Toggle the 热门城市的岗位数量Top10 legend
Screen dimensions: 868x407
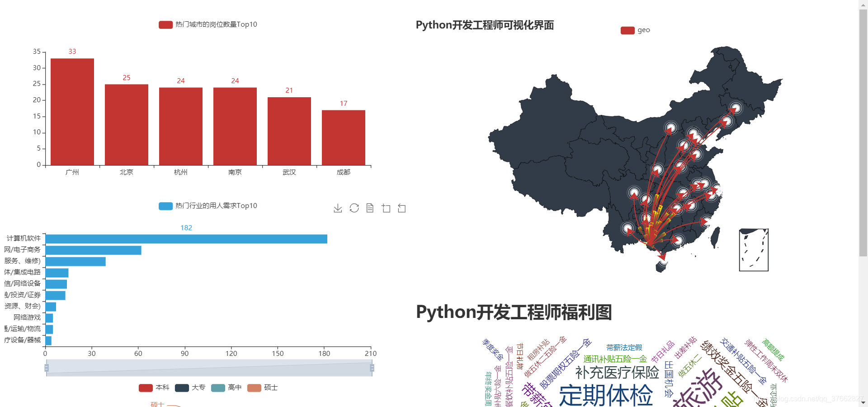coord(208,24)
